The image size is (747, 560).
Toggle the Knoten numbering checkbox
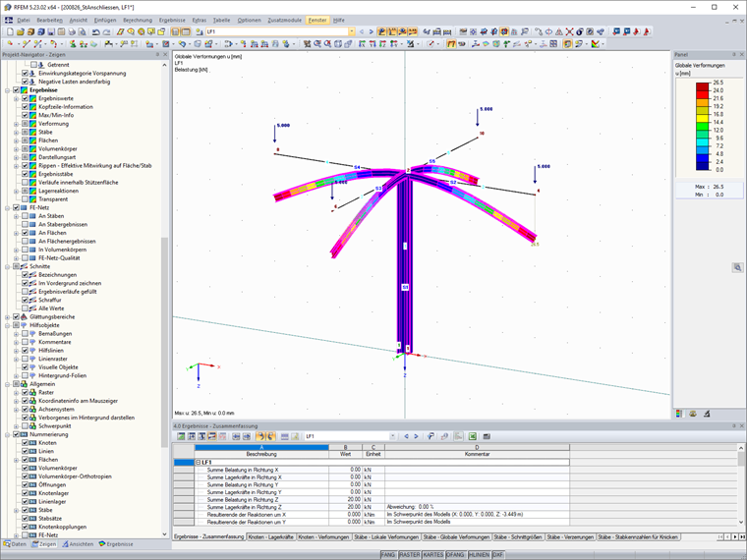(x=25, y=443)
